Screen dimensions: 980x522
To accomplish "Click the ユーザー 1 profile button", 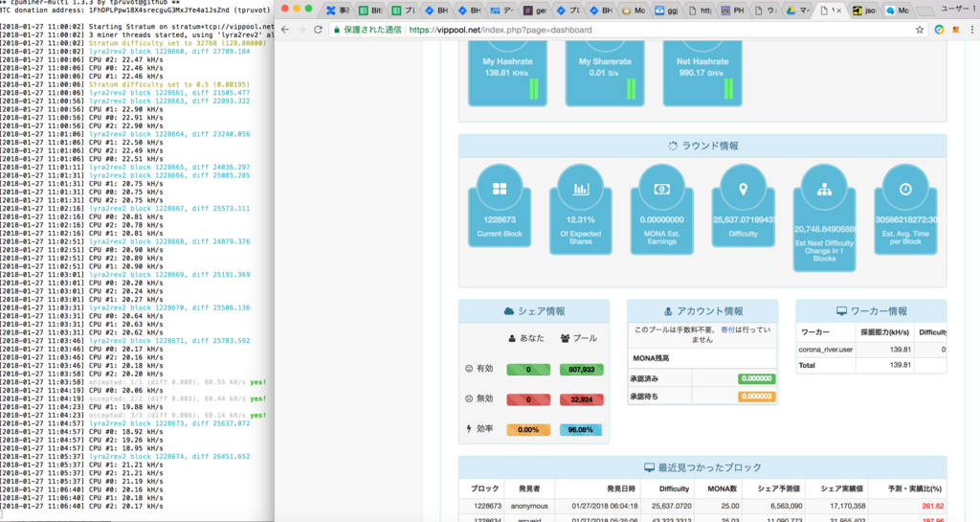I will point(956,10).
